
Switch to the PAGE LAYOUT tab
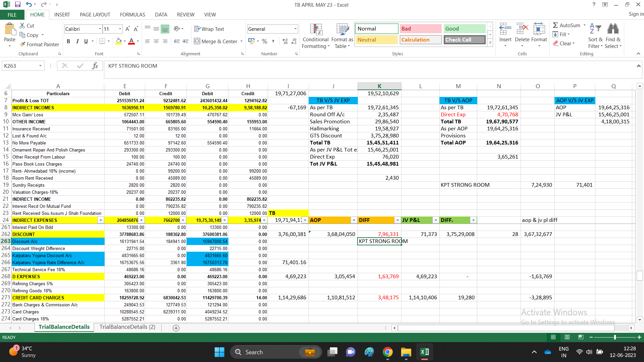tap(95, 15)
